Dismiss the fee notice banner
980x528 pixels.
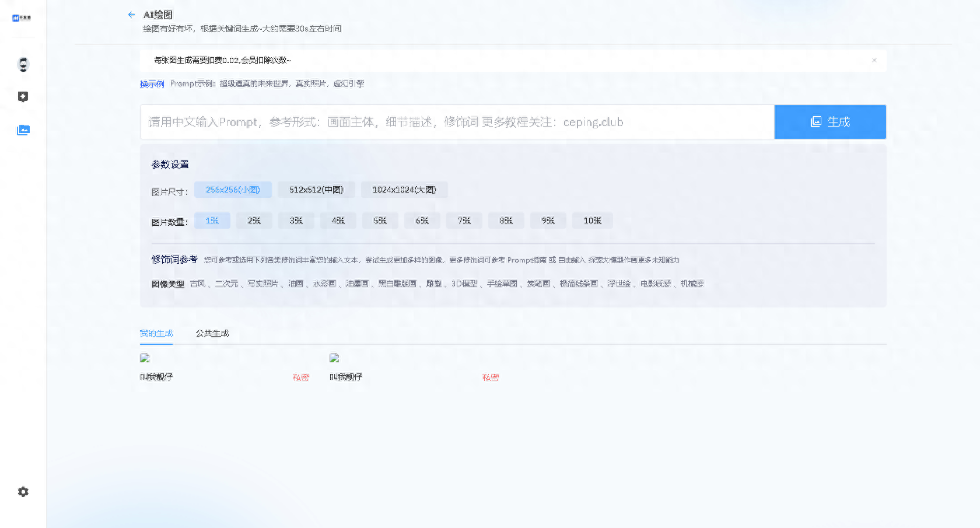coord(874,60)
